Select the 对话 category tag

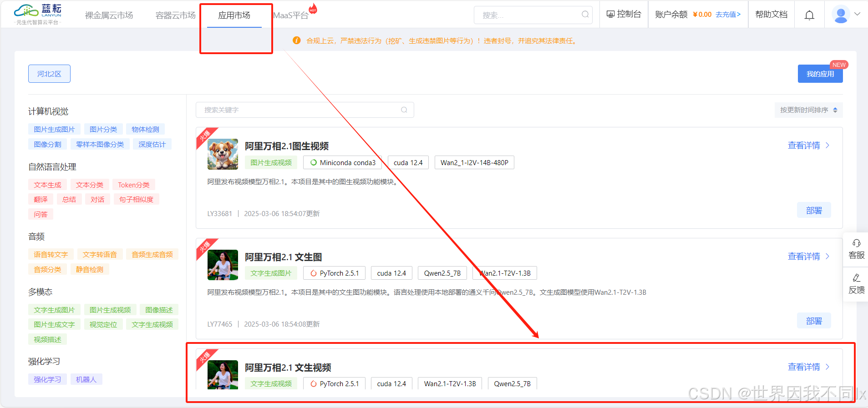click(97, 199)
